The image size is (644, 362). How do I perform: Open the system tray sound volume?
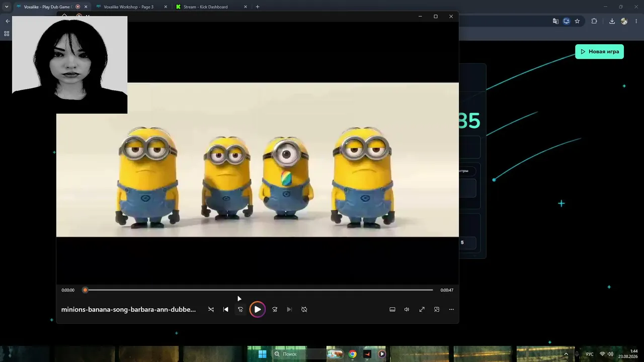click(610, 354)
